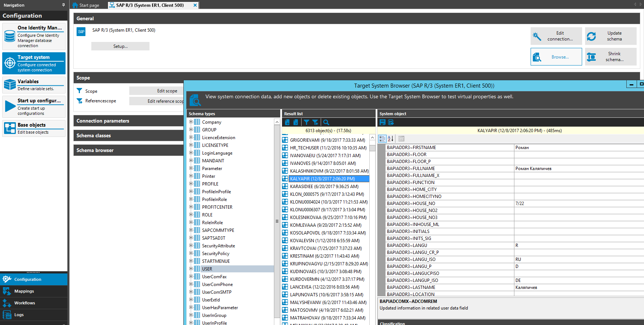Click the Setup... button
644x325 pixels.
(x=120, y=46)
